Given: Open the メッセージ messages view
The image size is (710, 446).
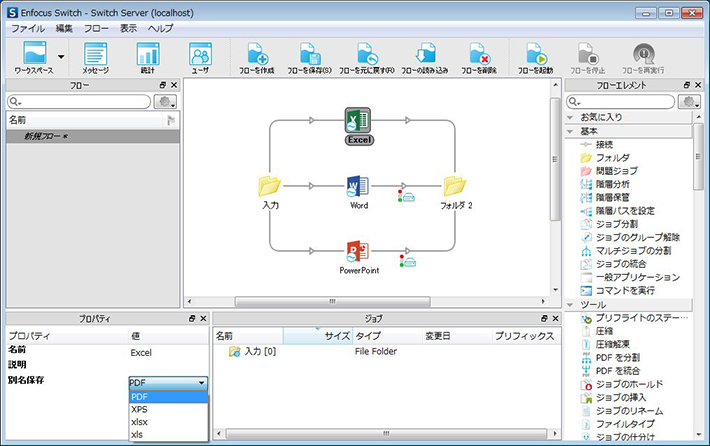Looking at the screenshot, I should 96,58.
